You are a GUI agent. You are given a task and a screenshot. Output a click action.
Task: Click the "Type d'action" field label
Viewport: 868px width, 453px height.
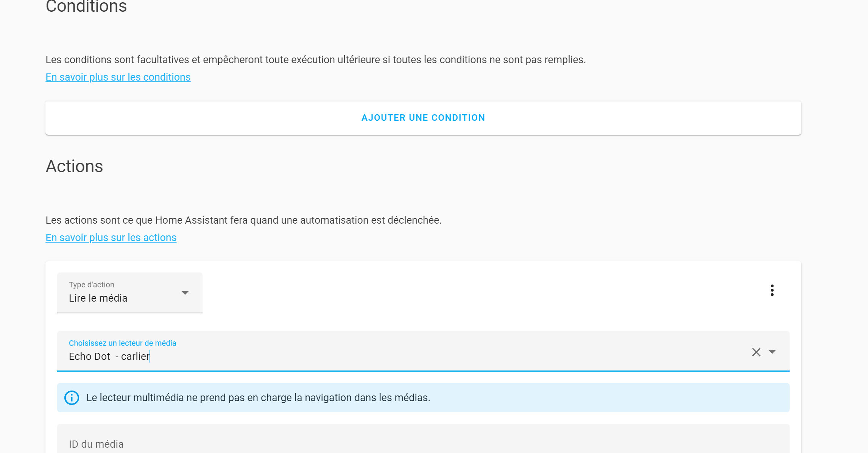coord(91,285)
